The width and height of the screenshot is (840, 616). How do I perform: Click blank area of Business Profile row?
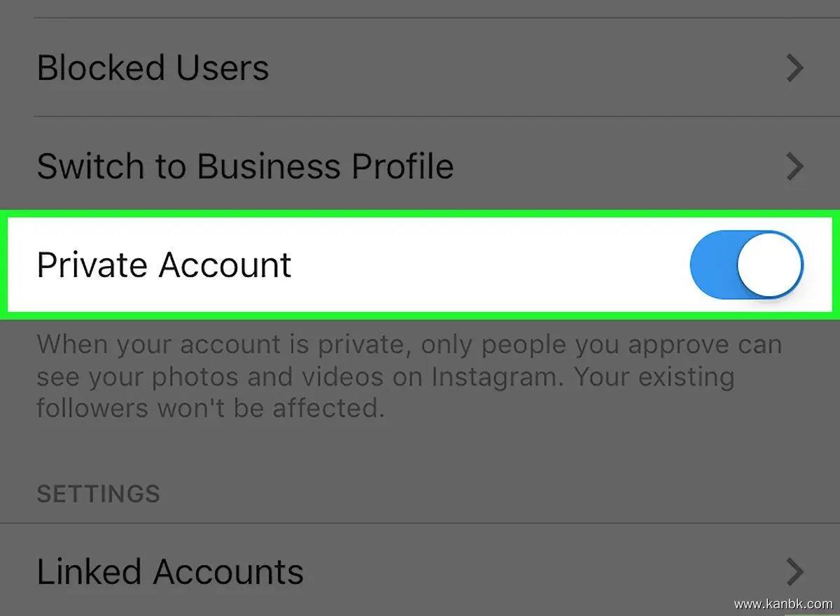coord(616,167)
